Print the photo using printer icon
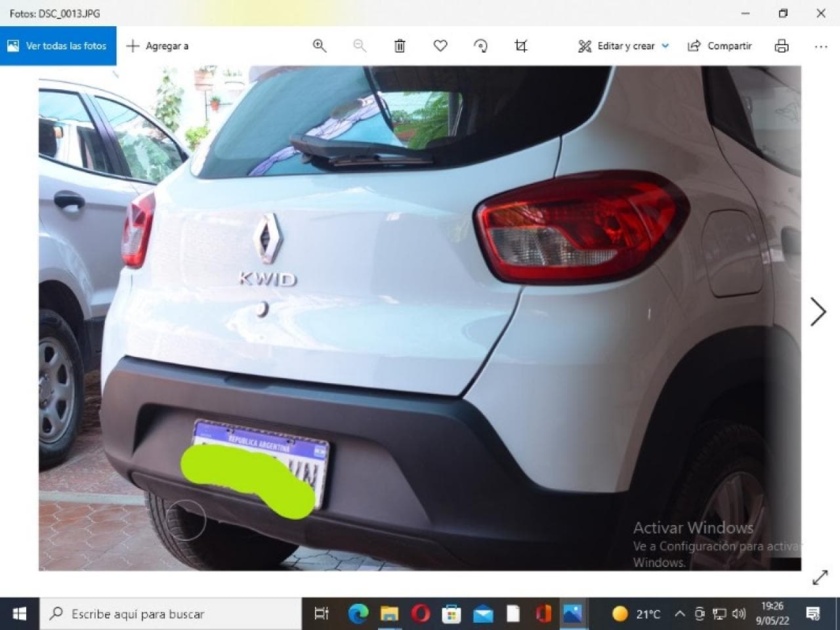The width and height of the screenshot is (840, 630). pos(781,46)
